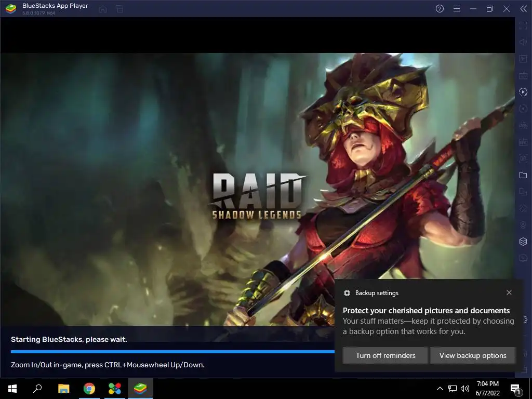The height and width of the screenshot is (399, 532).
Task: Click the BlueStacks logo in title bar
Action: coord(11,8)
